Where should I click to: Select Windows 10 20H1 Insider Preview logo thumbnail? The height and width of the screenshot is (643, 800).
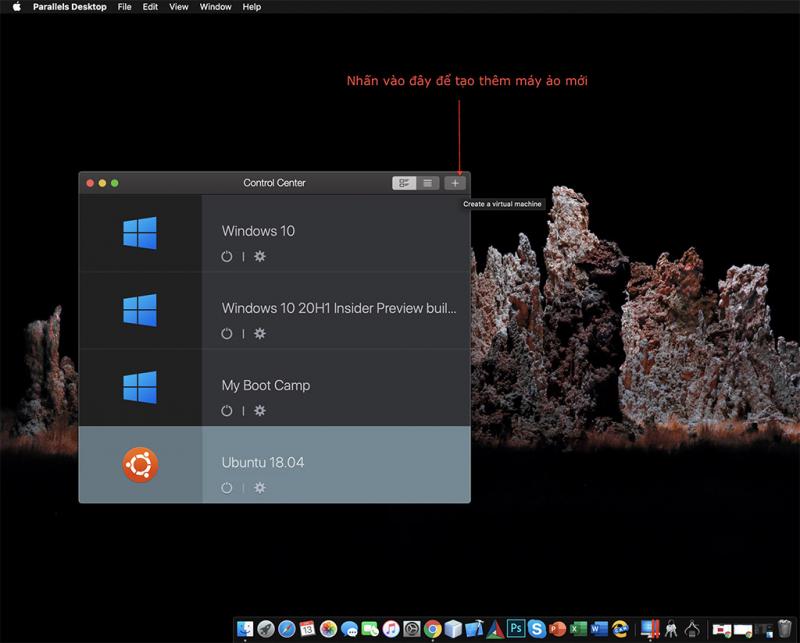[140, 310]
